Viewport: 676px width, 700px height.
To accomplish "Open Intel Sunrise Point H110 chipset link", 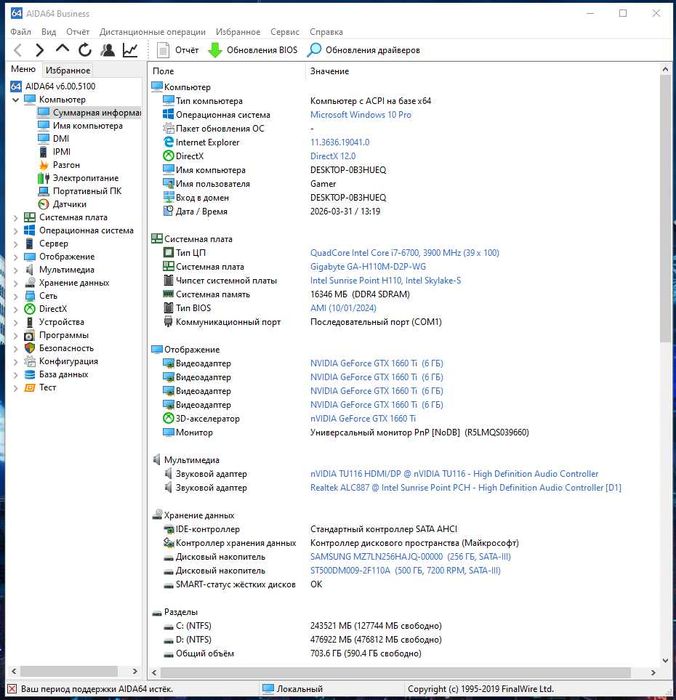I will pos(386,280).
